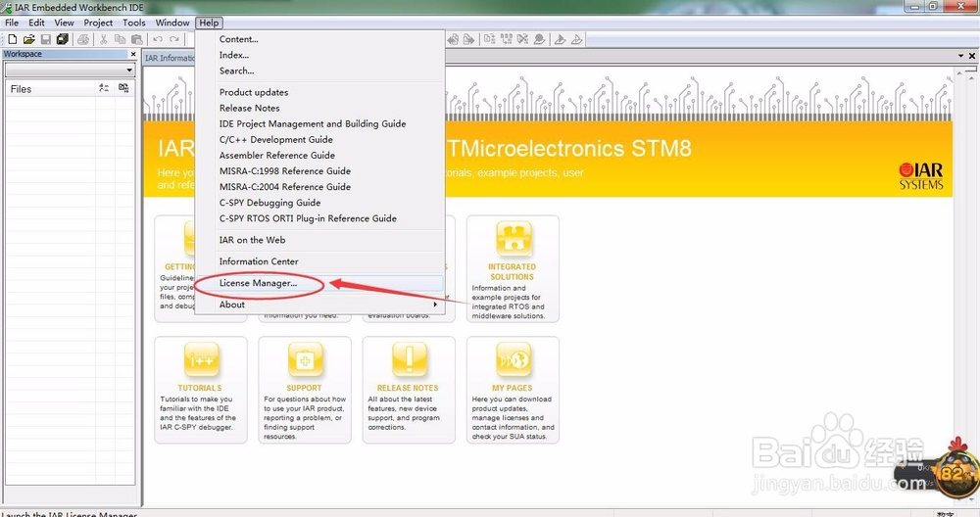Click the Compile toolbar icon
The width and height of the screenshot is (980, 517).
(x=489, y=39)
